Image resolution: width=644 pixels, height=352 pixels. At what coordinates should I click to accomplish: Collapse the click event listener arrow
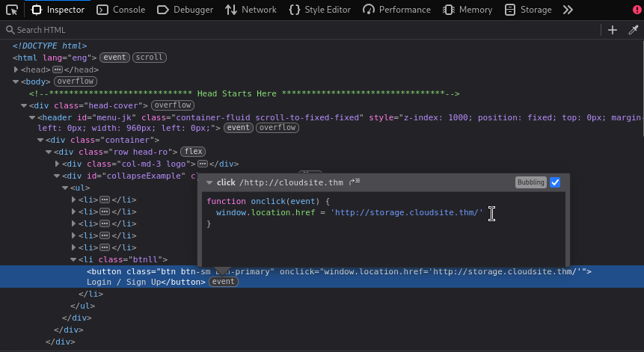(x=209, y=182)
